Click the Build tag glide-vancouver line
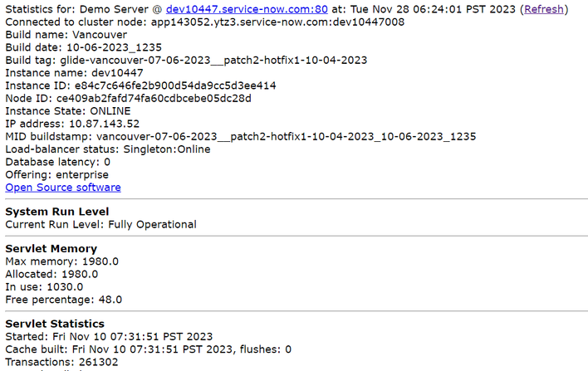This screenshot has width=588, height=371. point(186,61)
